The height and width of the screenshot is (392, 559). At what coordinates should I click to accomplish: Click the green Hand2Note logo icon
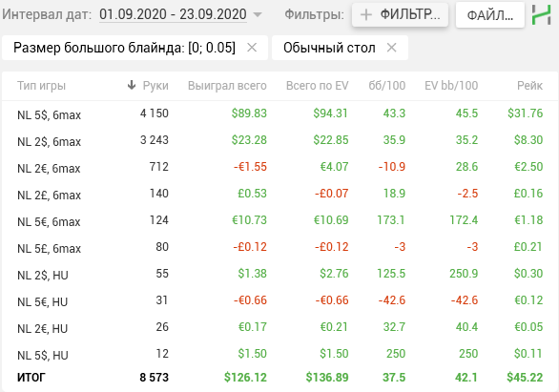pos(541,15)
